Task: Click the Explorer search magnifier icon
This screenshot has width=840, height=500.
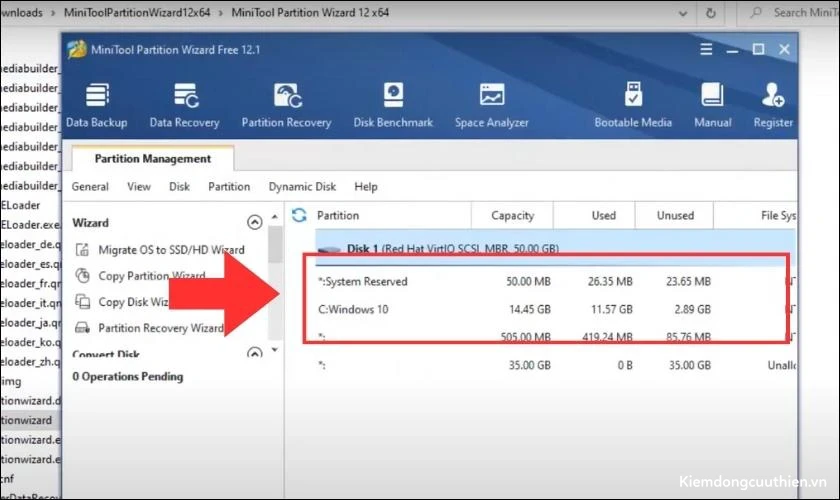Action: click(756, 12)
